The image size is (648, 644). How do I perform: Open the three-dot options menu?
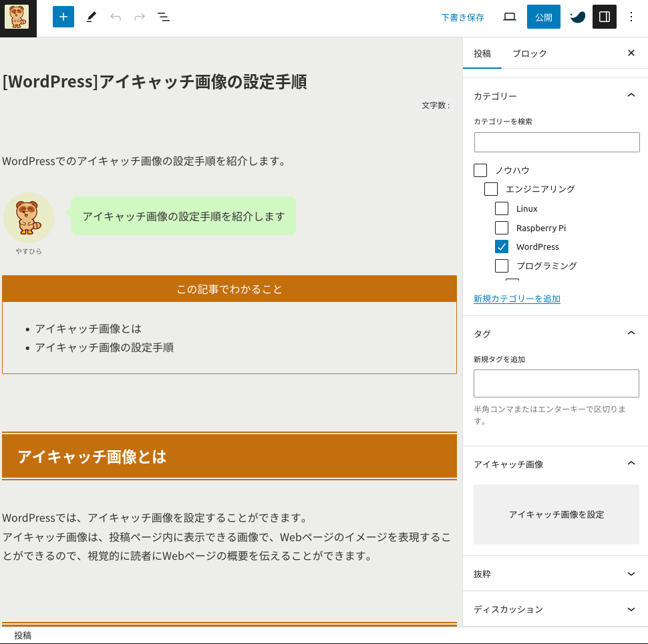[x=631, y=17]
